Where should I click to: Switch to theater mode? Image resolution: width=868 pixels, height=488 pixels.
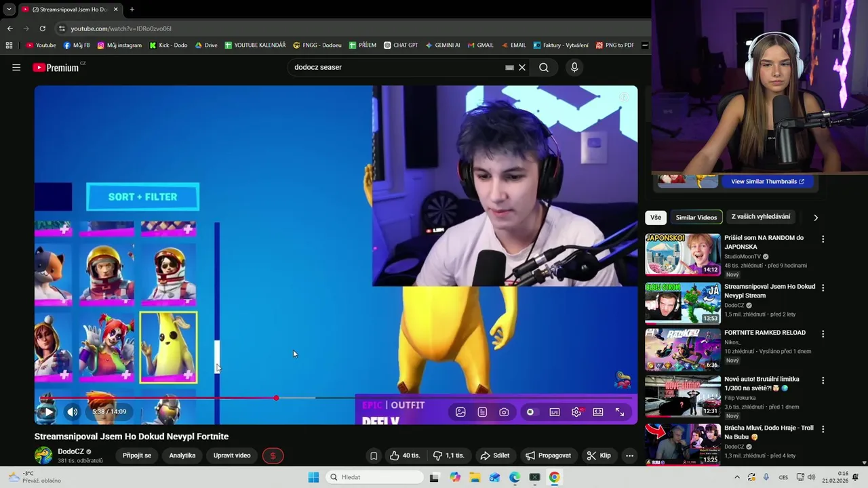598,411
